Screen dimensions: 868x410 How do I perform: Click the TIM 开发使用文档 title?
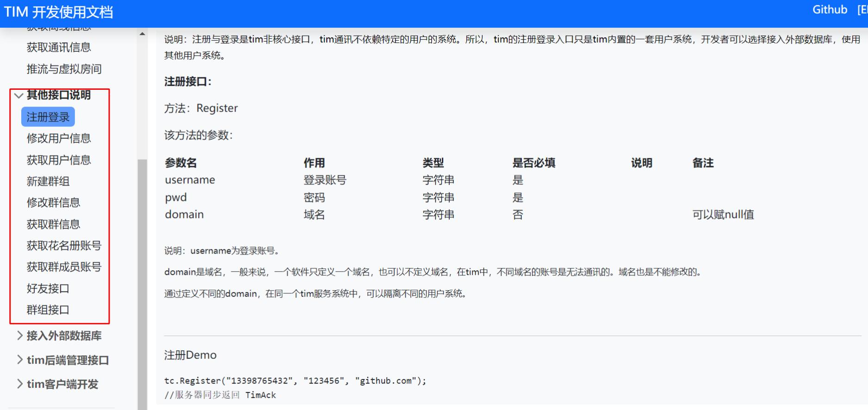click(x=59, y=12)
